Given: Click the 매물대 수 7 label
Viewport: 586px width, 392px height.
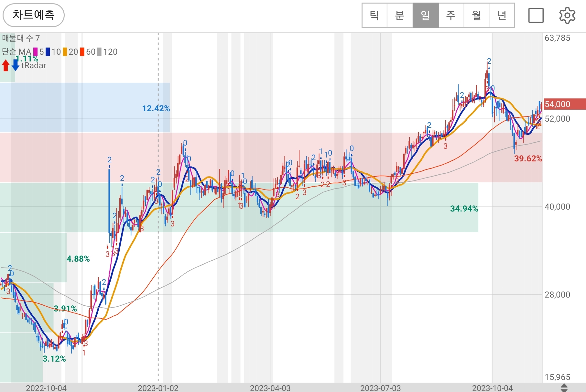Looking at the screenshot, I should pyautogui.click(x=21, y=38).
